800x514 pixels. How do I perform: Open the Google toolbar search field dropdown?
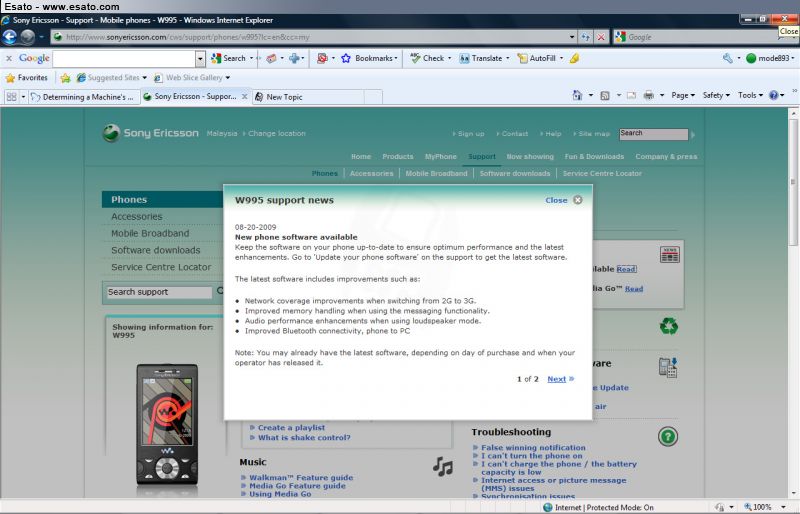200,59
